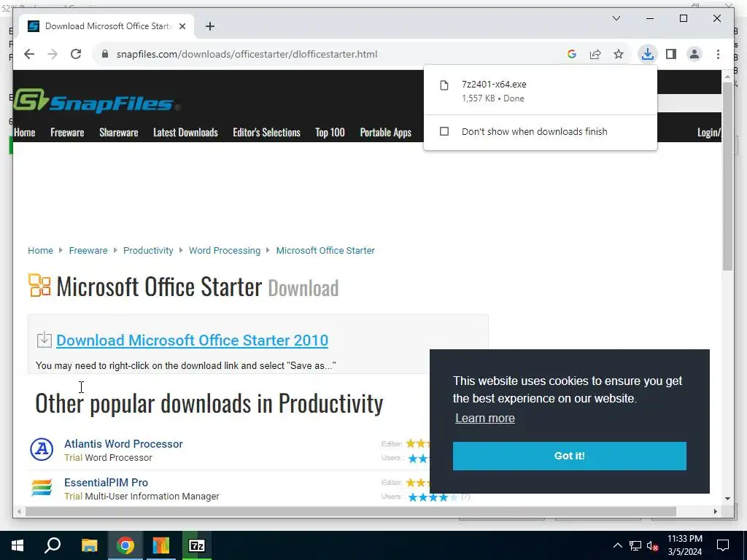This screenshot has height=560, width=747.
Task: Click the Google search icon in address bar
Action: click(x=572, y=54)
